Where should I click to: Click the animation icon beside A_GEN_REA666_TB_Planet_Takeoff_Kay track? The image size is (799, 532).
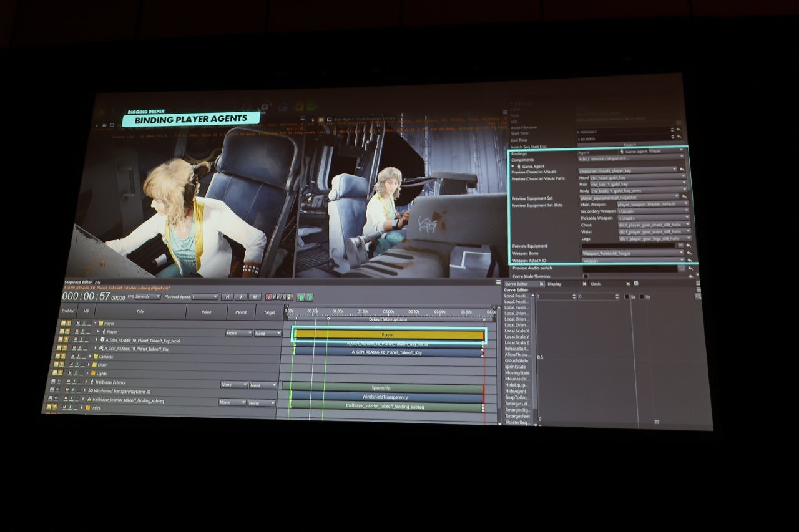tap(101, 349)
